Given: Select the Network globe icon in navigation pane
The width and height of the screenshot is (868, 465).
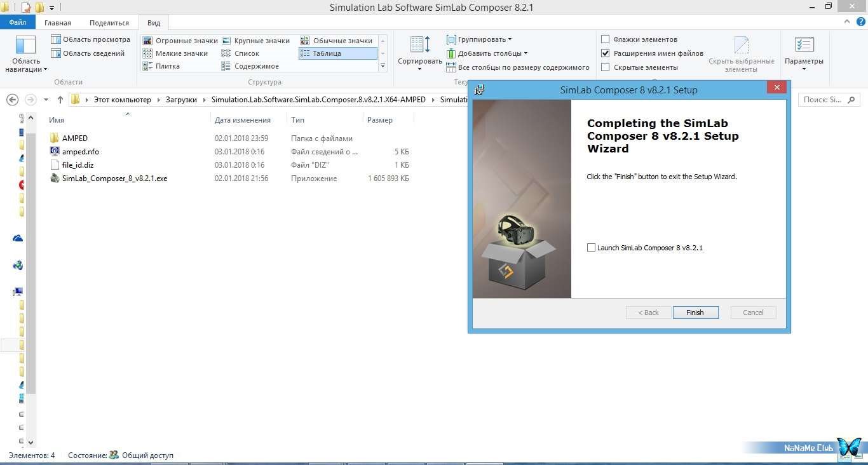Looking at the screenshot, I should [x=18, y=266].
